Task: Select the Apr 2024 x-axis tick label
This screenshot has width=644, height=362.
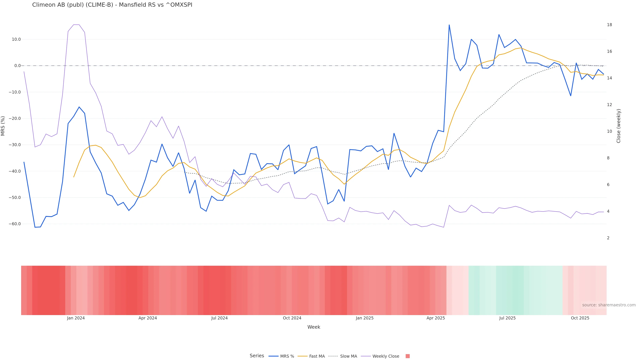Action: [x=148, y=318]
